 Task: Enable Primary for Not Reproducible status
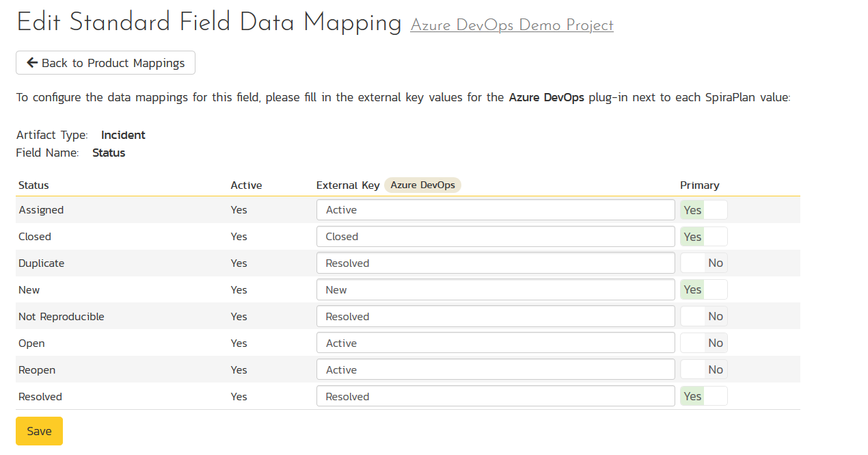coord(703,317)
